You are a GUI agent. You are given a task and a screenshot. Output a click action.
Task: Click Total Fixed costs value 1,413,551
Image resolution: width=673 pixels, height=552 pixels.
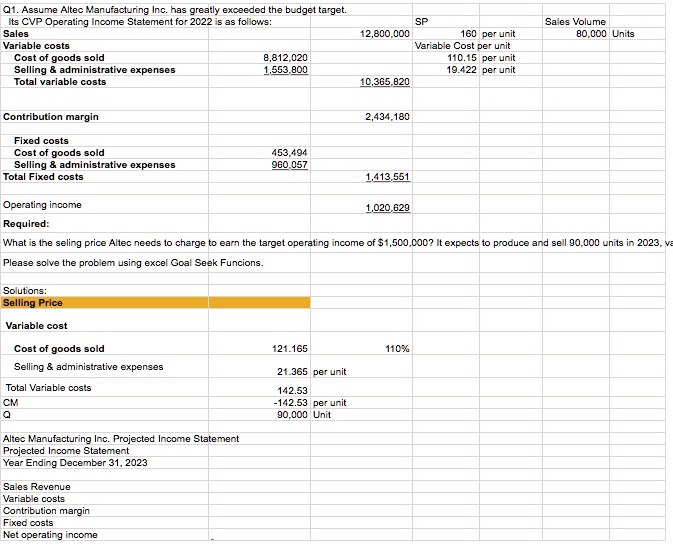click(361, 177)
